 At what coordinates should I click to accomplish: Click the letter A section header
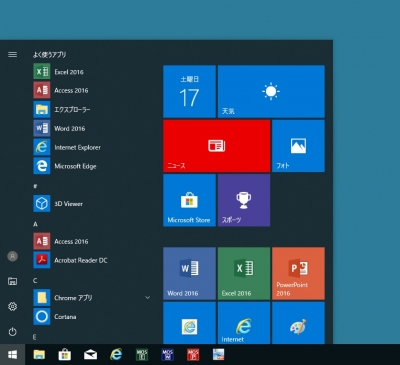(35, 224)
